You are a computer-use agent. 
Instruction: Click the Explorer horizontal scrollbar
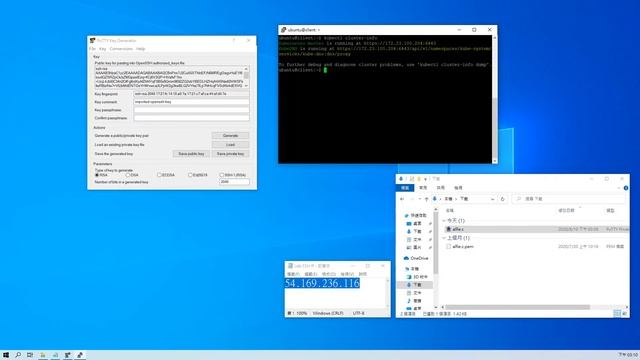point(517,307)
